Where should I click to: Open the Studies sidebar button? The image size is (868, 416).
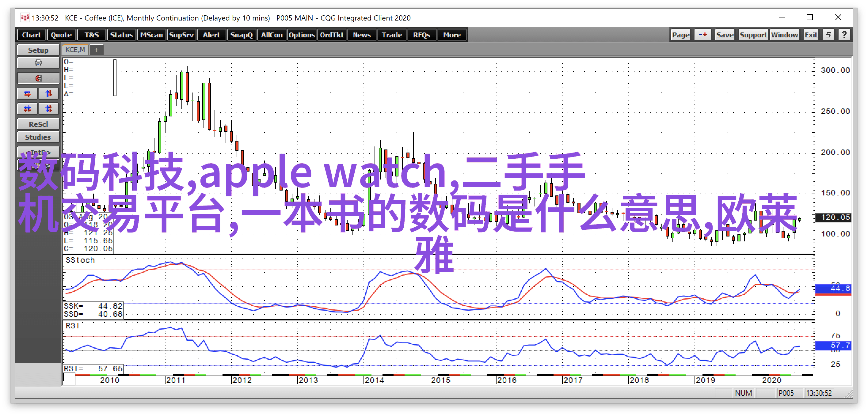(x=38, y=137)
